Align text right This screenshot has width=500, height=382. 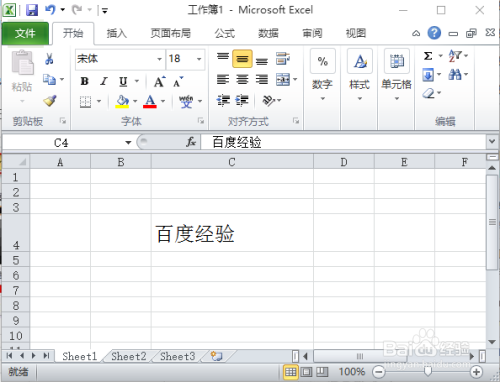[262, 80]
